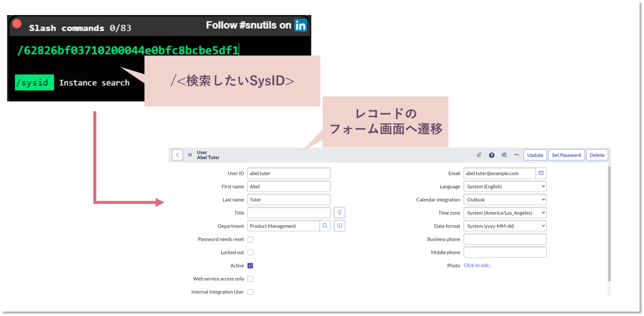Open the Language dropdown
644x316 pixels.
click(x=505, y=186)
